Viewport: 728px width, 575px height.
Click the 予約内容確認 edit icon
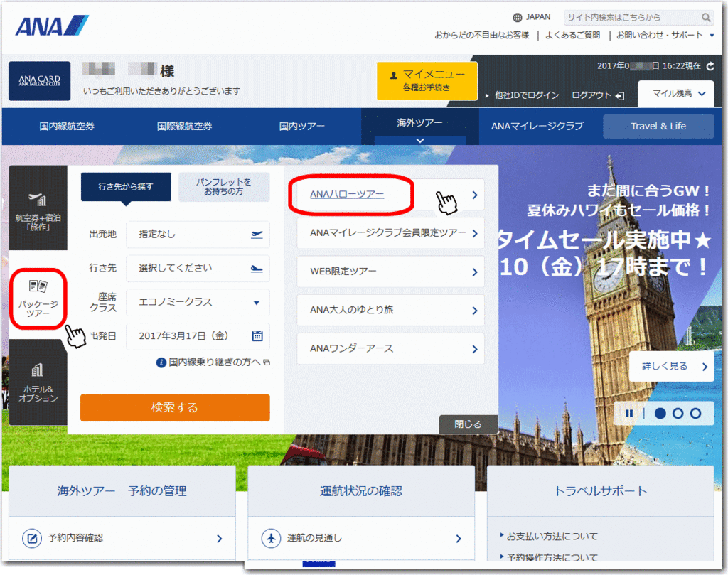[32, 538]
